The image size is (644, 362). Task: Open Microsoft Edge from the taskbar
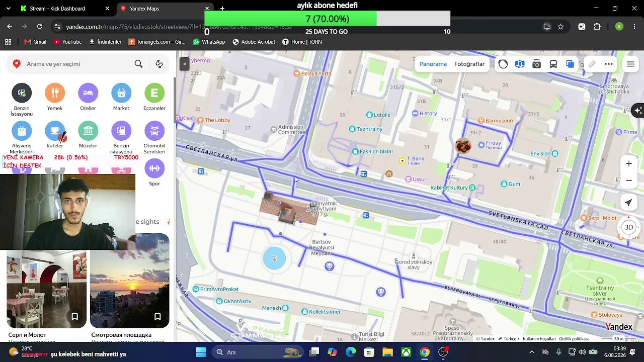[x=350, y=352]
